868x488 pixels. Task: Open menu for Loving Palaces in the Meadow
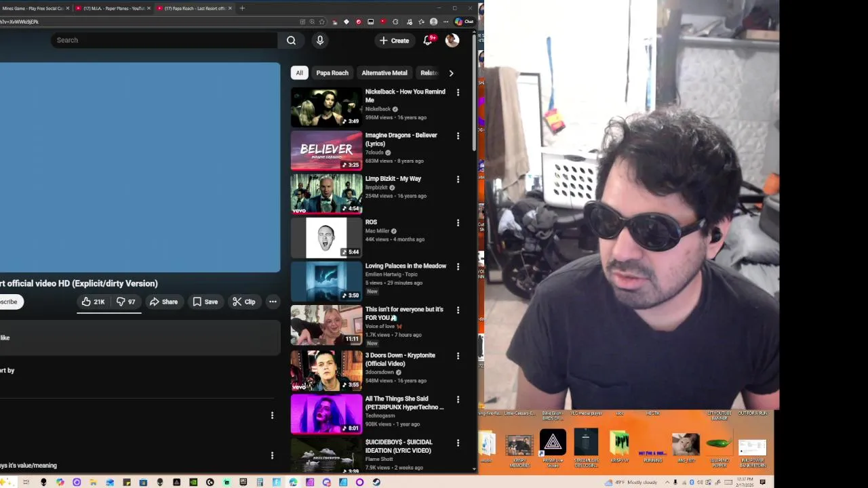coord(458,266)
